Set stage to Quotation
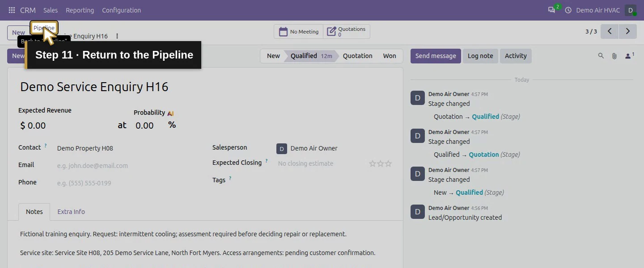This screenshot has height=268, width=644. 357,56
